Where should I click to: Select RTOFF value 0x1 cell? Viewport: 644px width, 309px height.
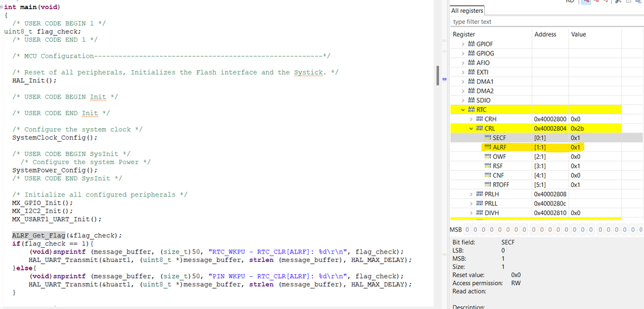point(595,185)
